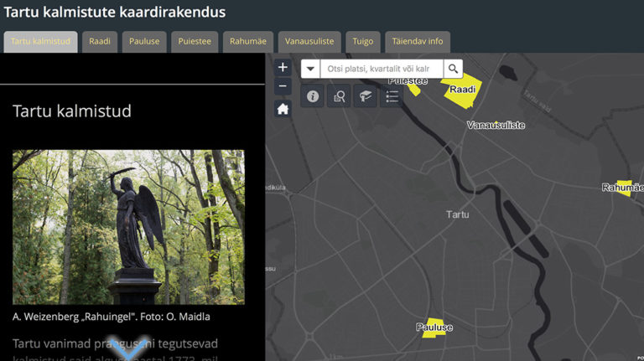Click the Rahuingel statue photo
Screen dimensions: 644x361
128,227
